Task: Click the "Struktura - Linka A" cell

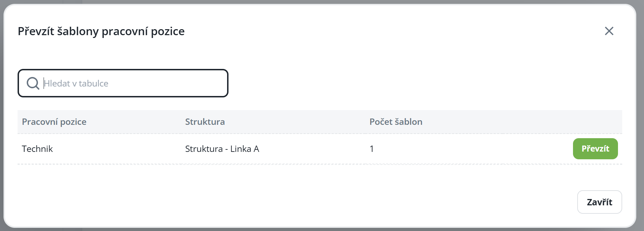Action: point(222,149)
